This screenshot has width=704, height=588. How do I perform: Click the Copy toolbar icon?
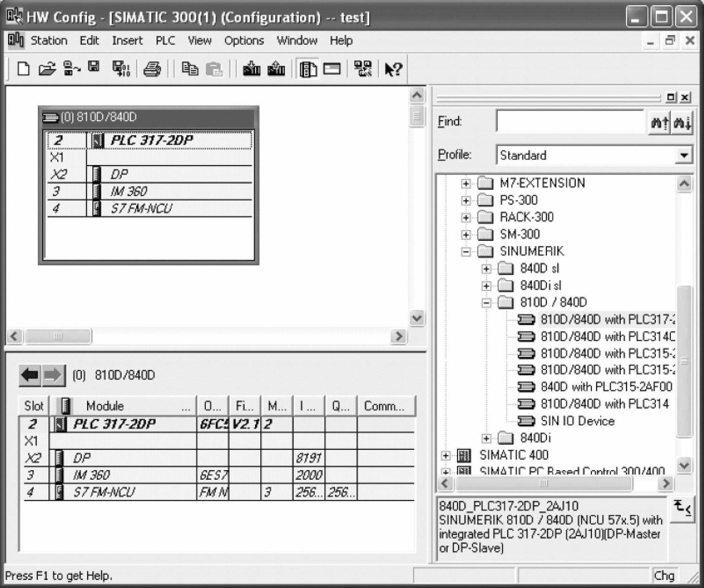click(x=190, y=69)
